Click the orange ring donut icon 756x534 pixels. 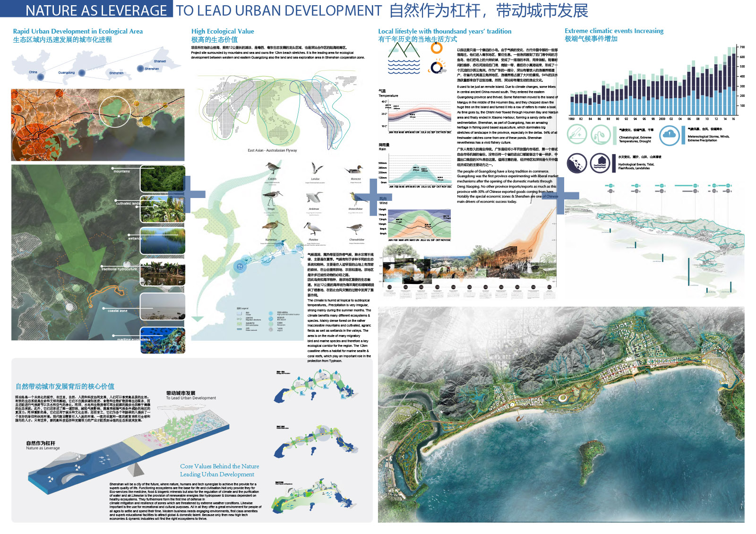[x=437, y=48]
